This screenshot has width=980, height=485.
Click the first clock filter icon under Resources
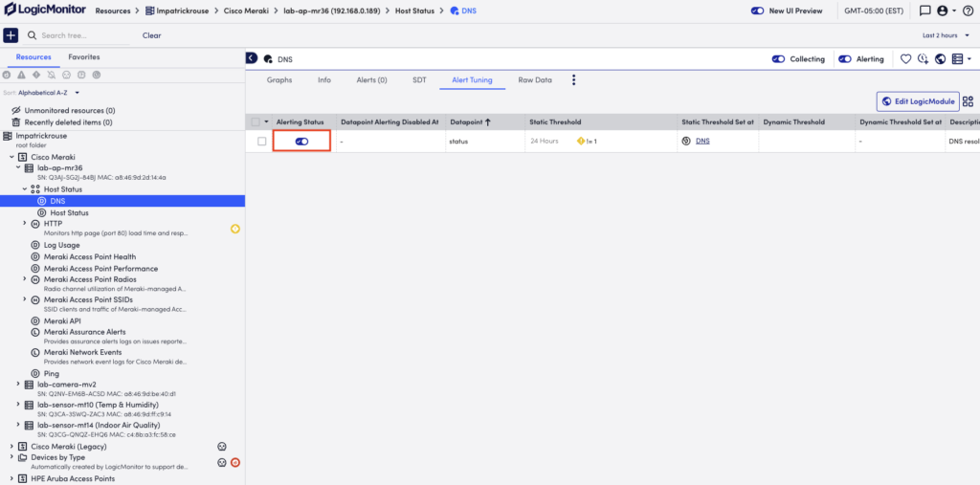pyautogui.click(x=7, y=75)
